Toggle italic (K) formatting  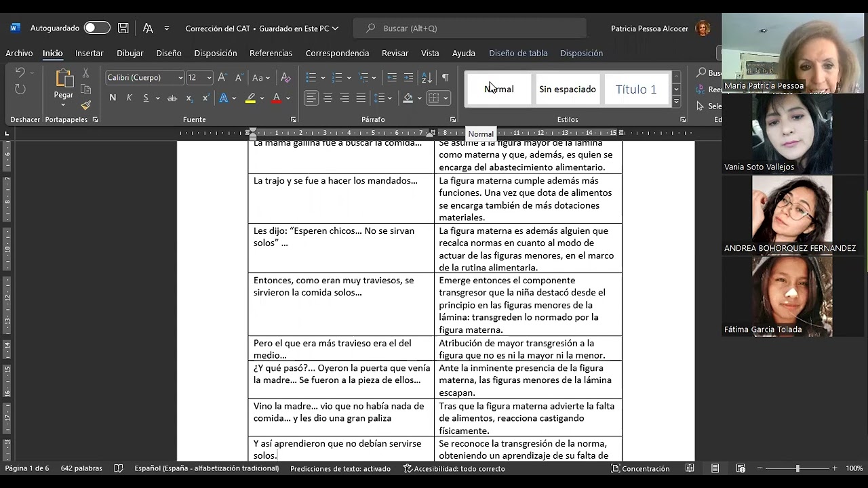click(129, 98)
